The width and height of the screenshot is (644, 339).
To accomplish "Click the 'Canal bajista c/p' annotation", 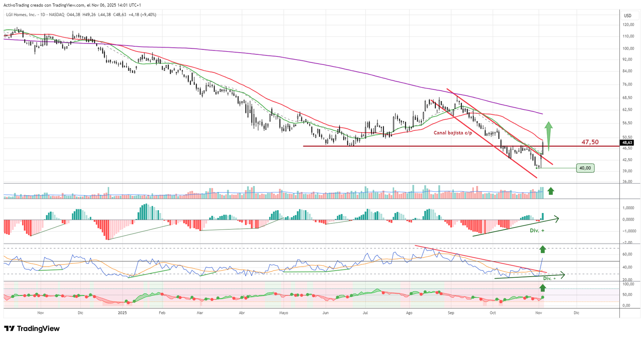I will [452, 132].
